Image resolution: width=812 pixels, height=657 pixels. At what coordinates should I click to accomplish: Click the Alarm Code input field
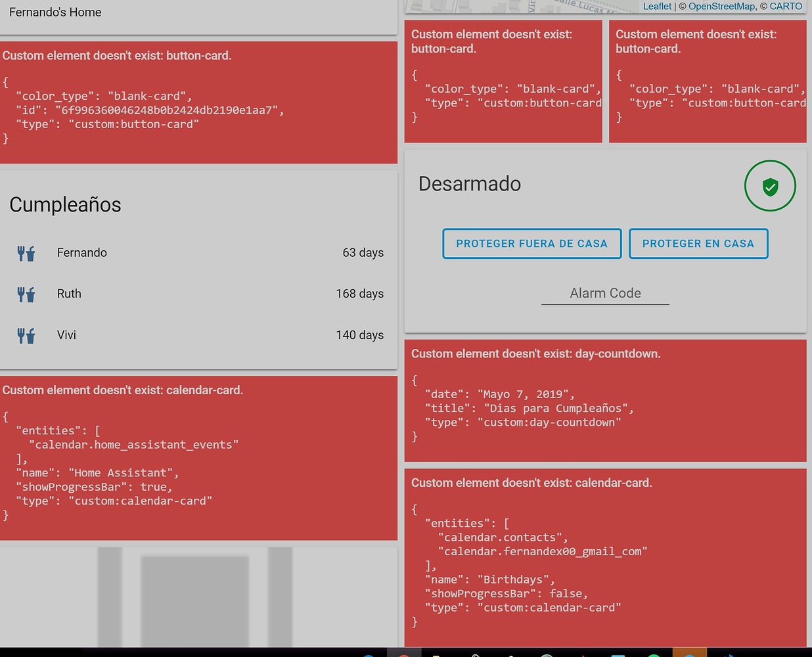pos(605,293)
